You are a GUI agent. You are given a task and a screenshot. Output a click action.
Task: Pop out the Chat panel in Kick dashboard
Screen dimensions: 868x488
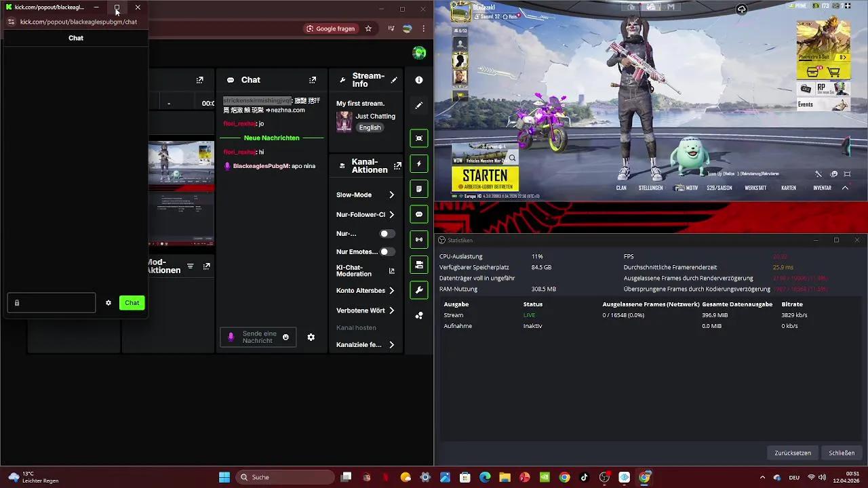313,80
